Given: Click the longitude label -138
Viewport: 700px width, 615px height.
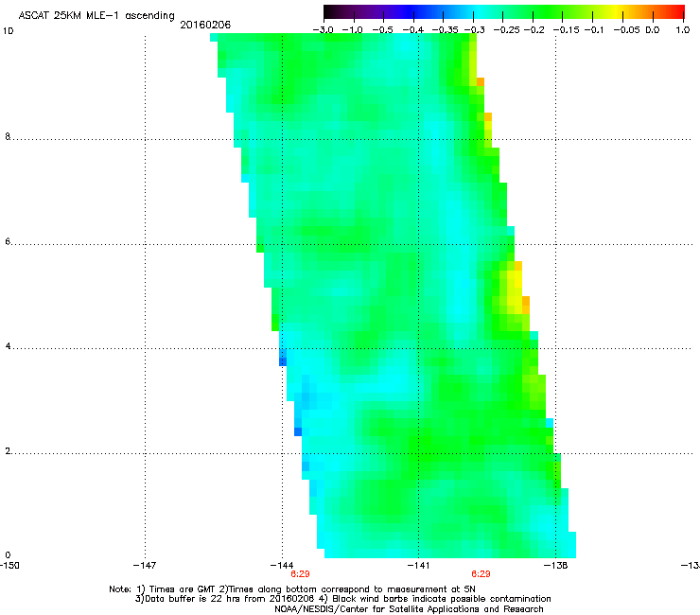Looking at the screenshot, I should (x=556, y=566).
